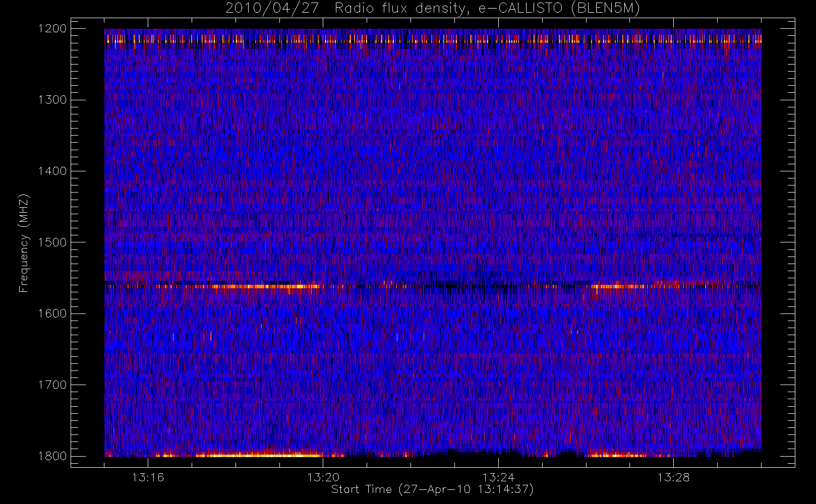The height and width of the screenshot is (504, 816).
Task: Click the 1600 frequency tick label
Action: pyautogui.click(x=52, y=313)
